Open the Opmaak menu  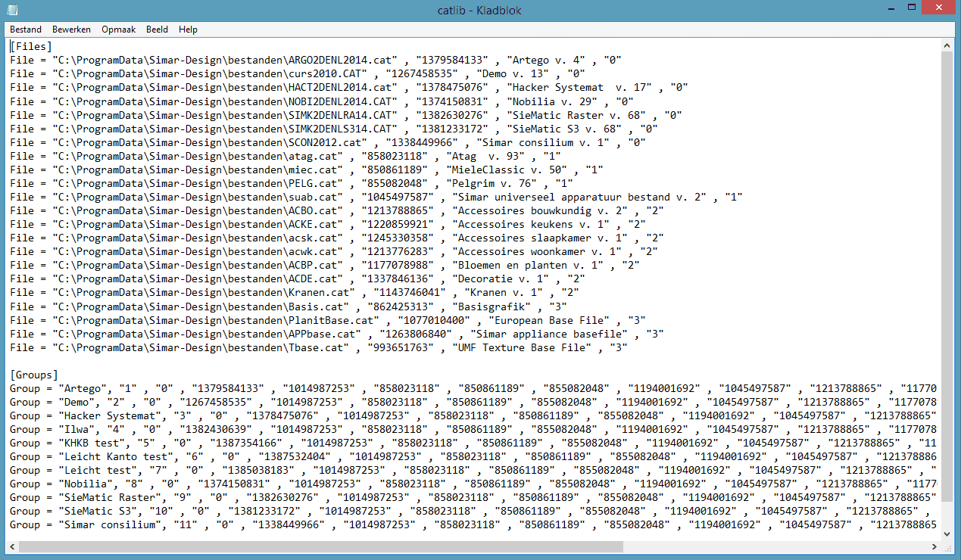coord(118,30)
